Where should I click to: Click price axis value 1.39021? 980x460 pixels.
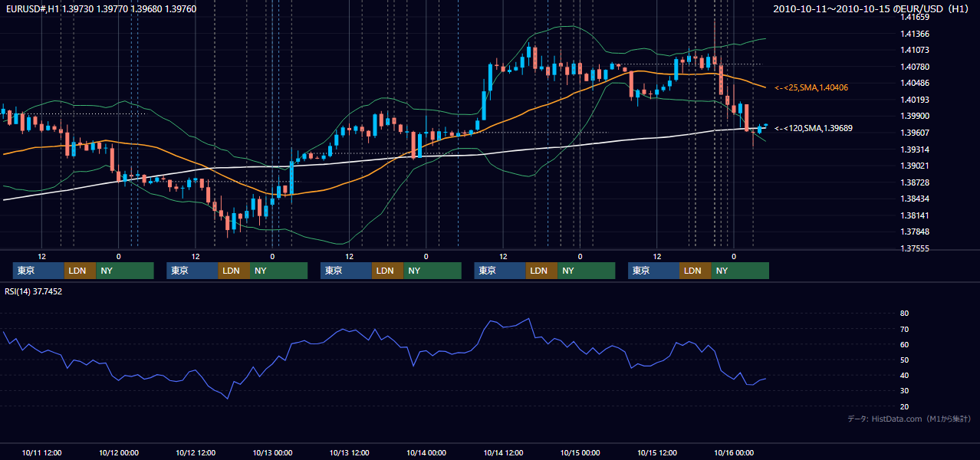(914, 166)
